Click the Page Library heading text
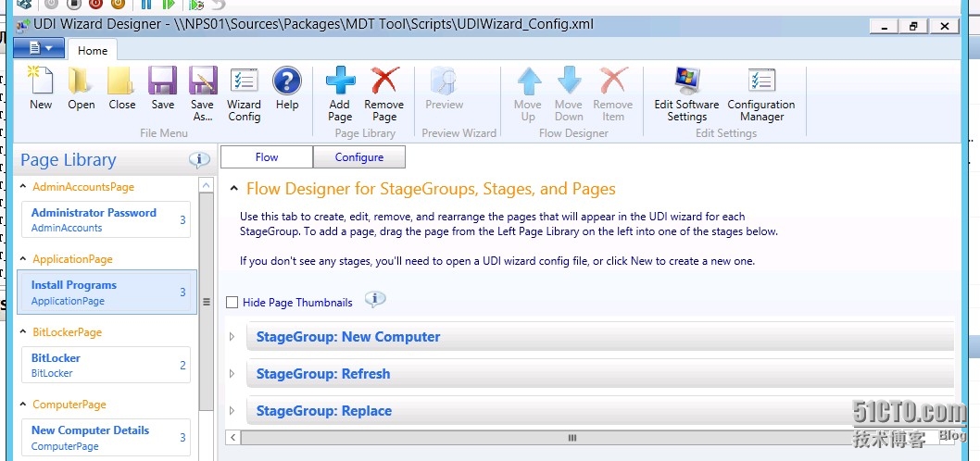 click(x=69, y=160)
